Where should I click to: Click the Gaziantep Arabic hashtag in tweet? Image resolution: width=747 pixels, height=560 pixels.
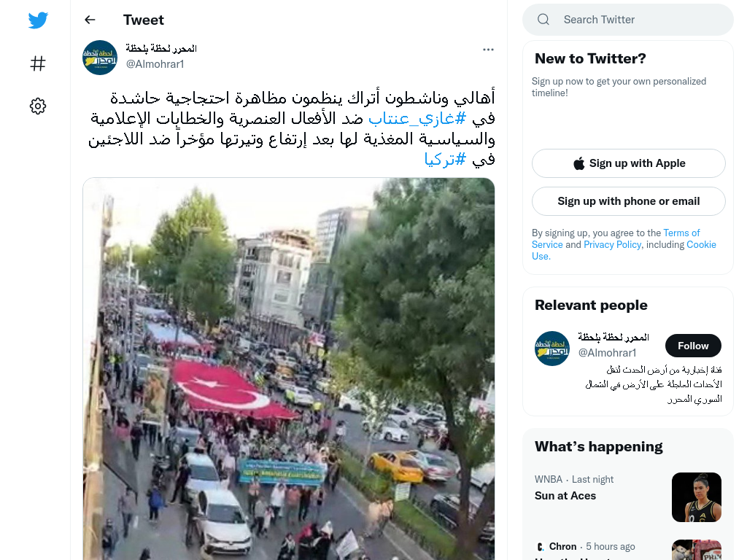pos(417,118)
